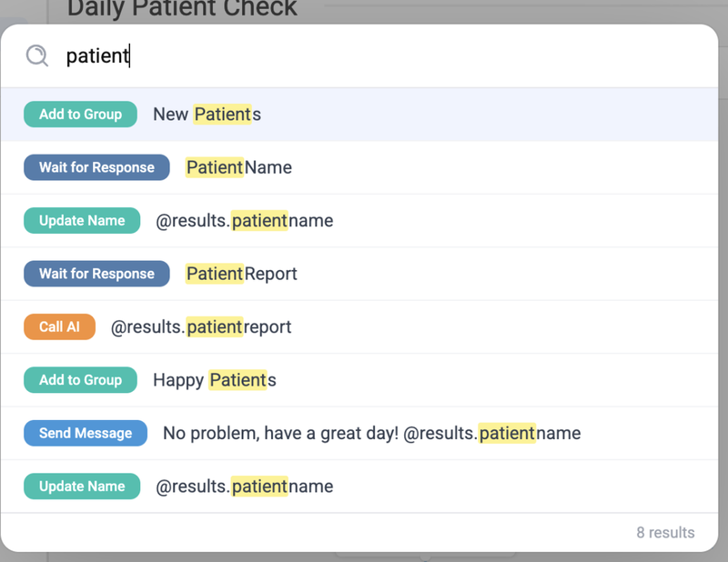Select the @results.patientname text just below PatientName
The image size is (728, 562).
click(x=244, y=221)
